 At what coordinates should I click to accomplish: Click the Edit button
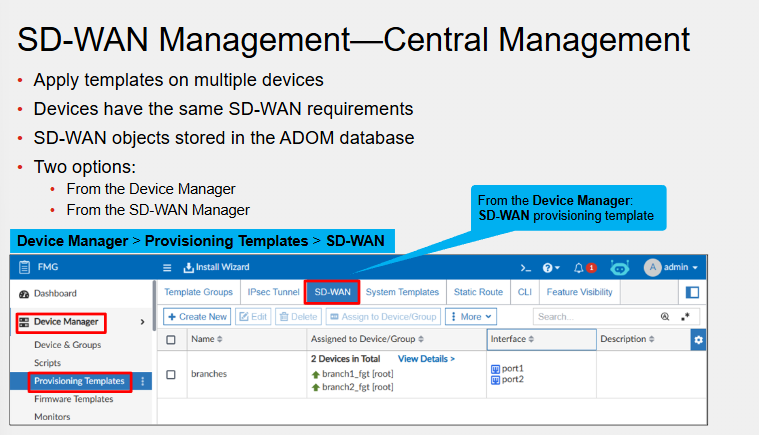tap(253, 317)
